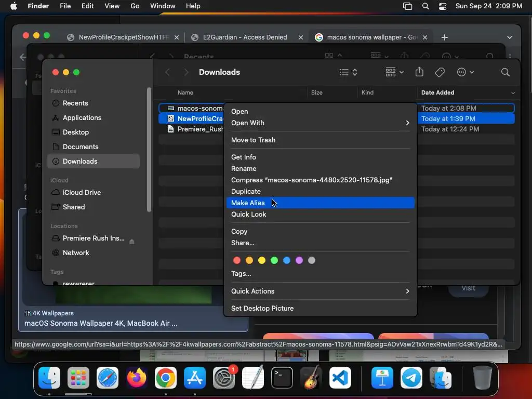Click the Share icon in Finder toolbar

click(419, 72)
